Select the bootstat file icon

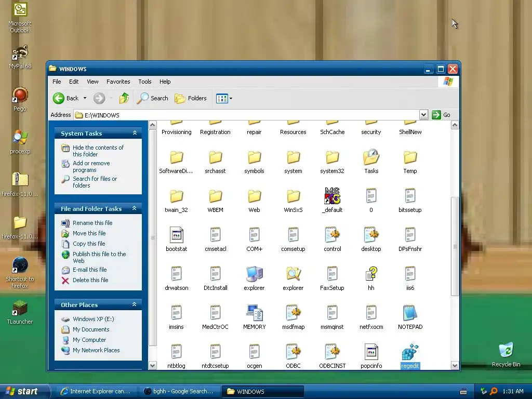tap(177, 234)
